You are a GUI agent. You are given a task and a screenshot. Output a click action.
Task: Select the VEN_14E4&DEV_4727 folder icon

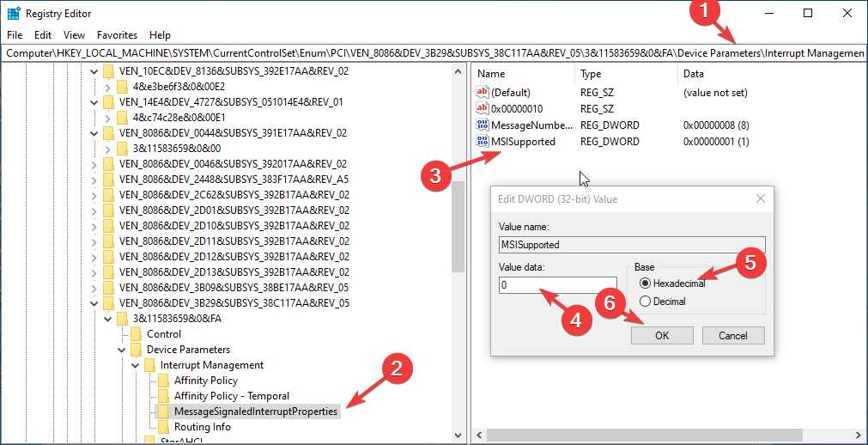click(108, 102)
